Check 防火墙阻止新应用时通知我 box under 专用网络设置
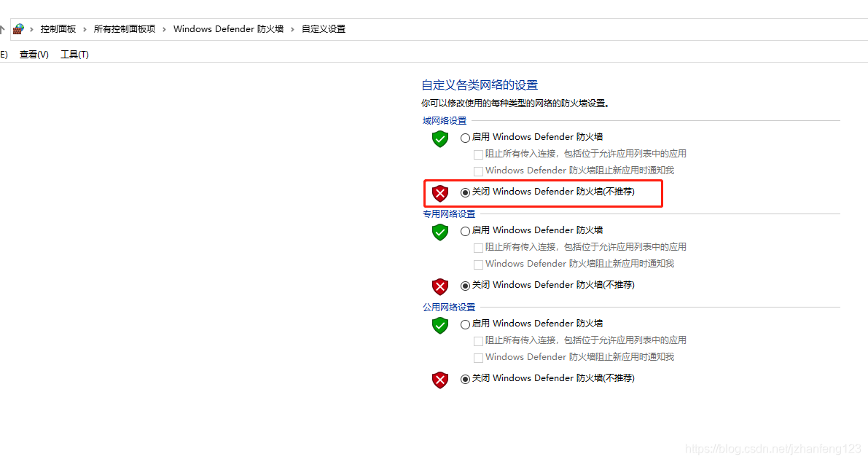 pos(478,265)
